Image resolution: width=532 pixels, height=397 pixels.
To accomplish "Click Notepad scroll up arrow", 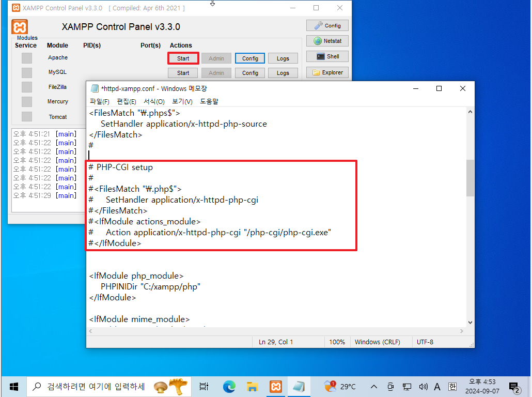I will tap(470, 112).
